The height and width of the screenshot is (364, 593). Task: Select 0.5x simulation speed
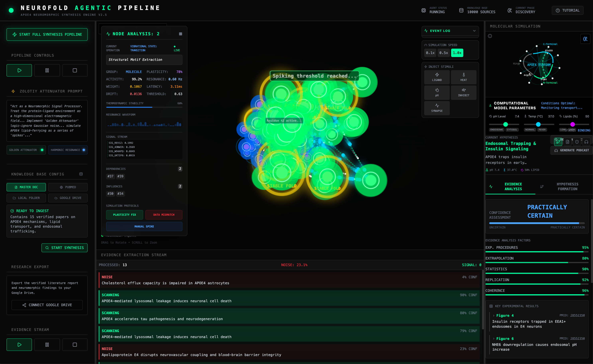pyautogui.click(x=443, y=53)
